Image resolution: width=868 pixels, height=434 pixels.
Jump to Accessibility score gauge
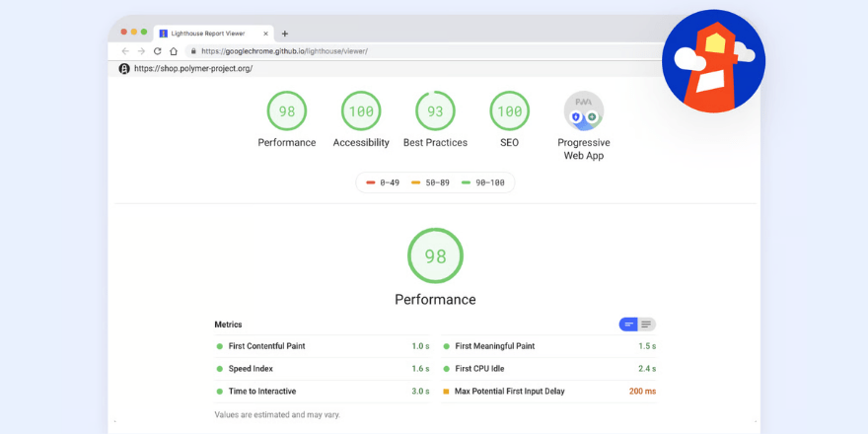[x=361, y=111]
